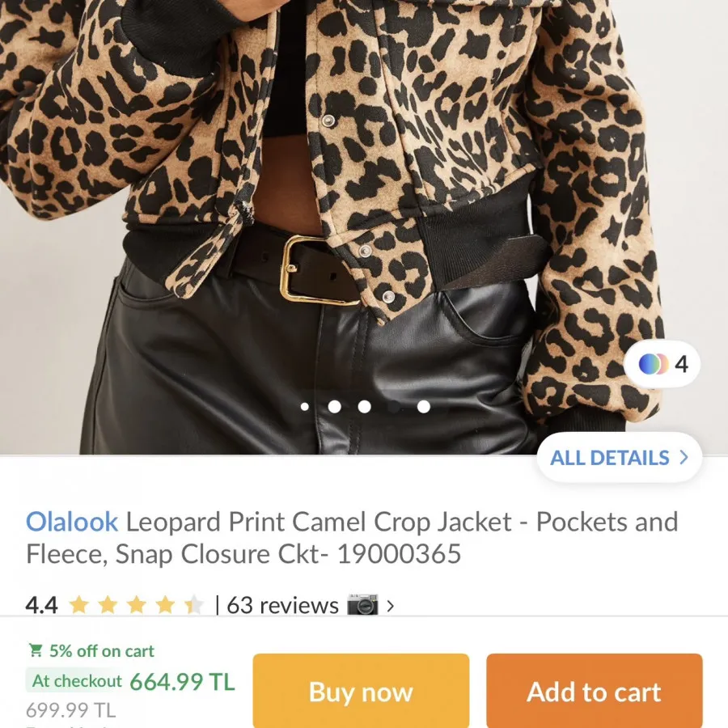Viewport: 728px width, 728px height.
Task: Expand reviews using the arrow after camera
Action: tap(391, 605)
